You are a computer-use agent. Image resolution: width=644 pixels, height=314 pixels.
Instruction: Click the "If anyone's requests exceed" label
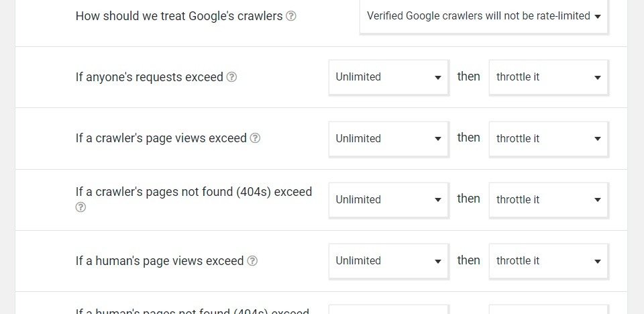click(x=149, y=77)
